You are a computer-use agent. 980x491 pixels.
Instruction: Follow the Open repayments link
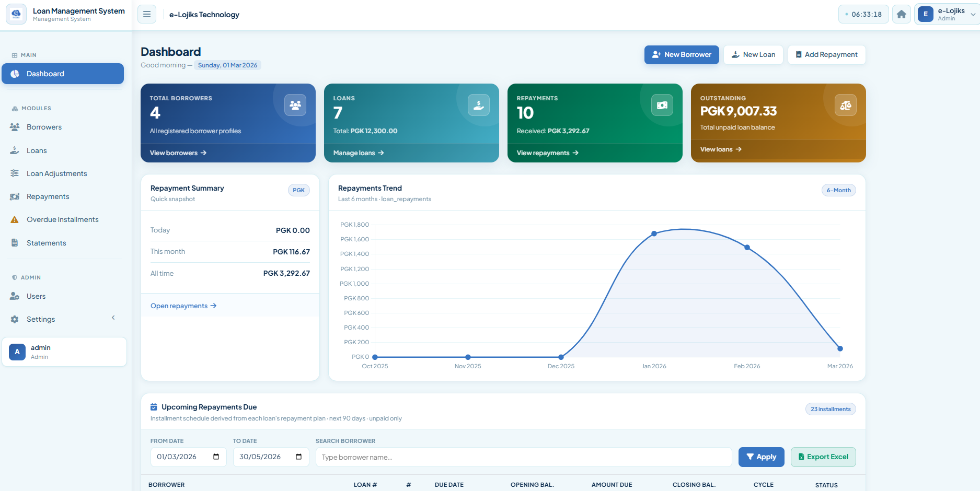(x=183, y=306)
